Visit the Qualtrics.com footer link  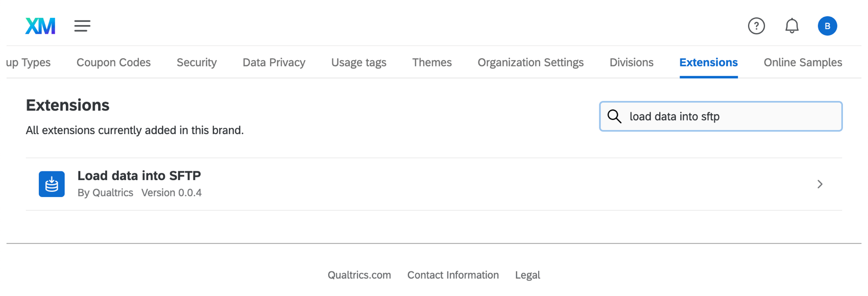coord(359,275)
